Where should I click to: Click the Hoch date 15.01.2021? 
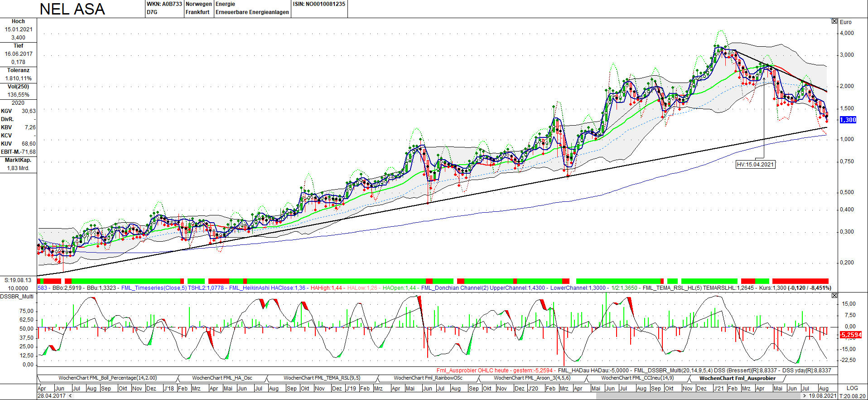pyautogui.click(x=19, y=29)
